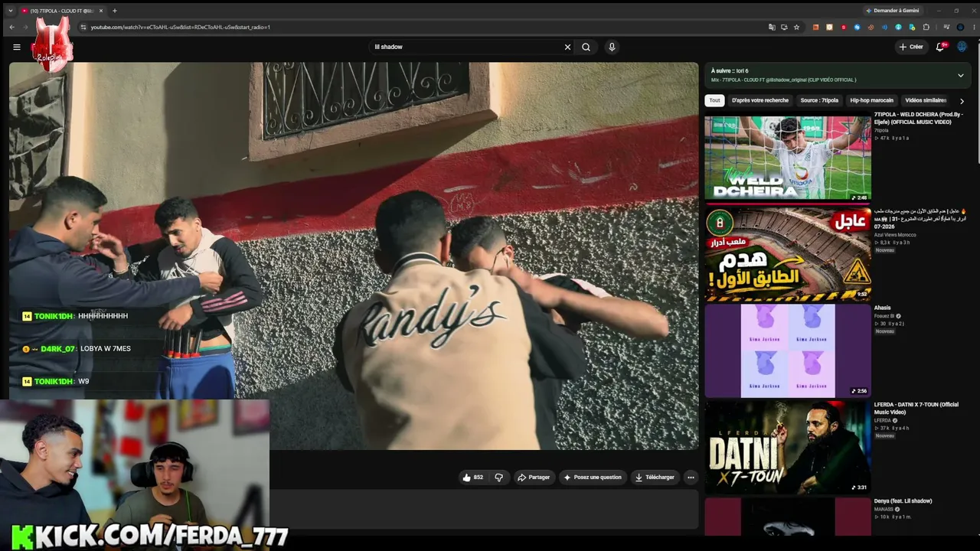Open install or cast icon in address bar
This screenshot has width=980, height=551.
tap(784, 27)
